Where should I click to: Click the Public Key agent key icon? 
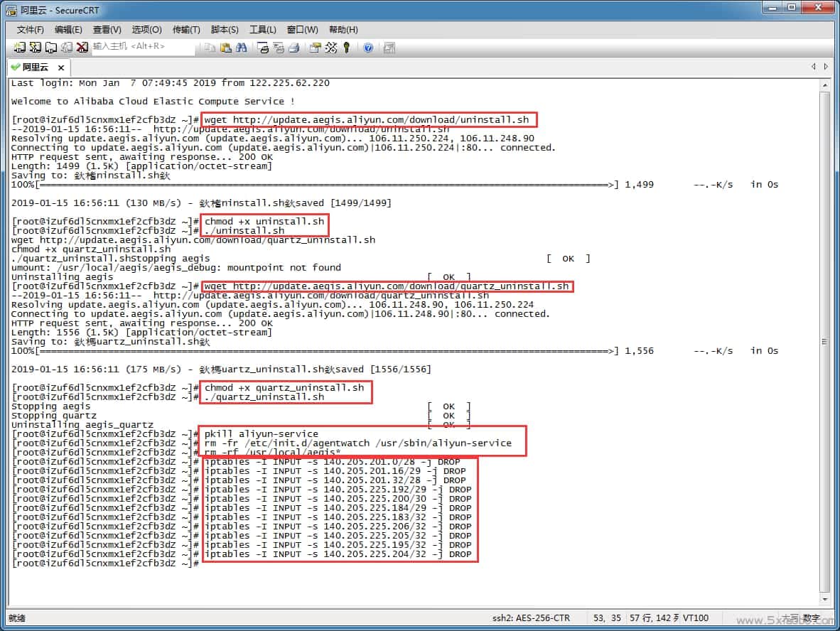(x=347, y=48)
